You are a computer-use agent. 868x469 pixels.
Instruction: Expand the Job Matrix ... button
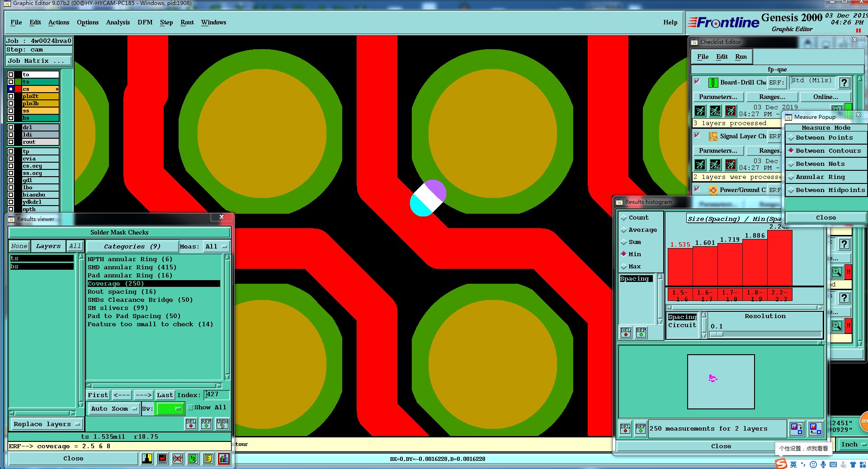39,61
